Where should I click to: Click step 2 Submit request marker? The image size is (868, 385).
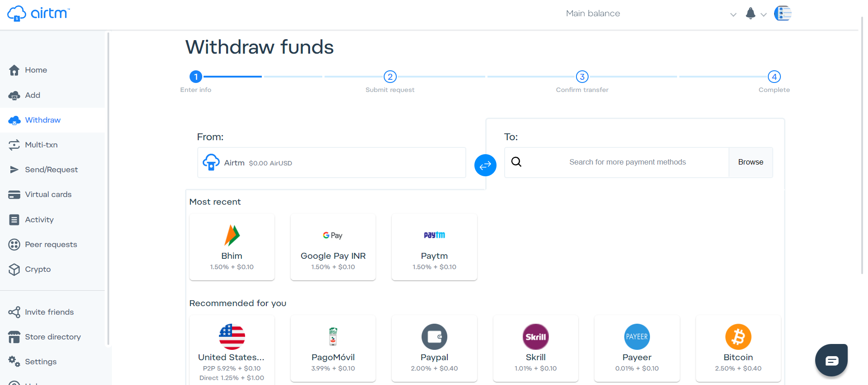(390, 77)
